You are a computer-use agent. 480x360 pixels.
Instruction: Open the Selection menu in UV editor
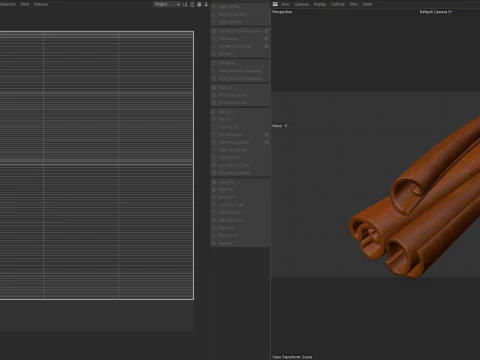pyautogui.click(x=8, y=4)
